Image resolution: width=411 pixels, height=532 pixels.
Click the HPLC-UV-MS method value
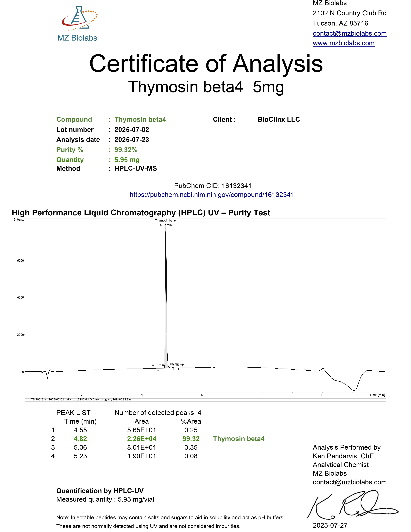pyautogui.click(x=136, y=168)
